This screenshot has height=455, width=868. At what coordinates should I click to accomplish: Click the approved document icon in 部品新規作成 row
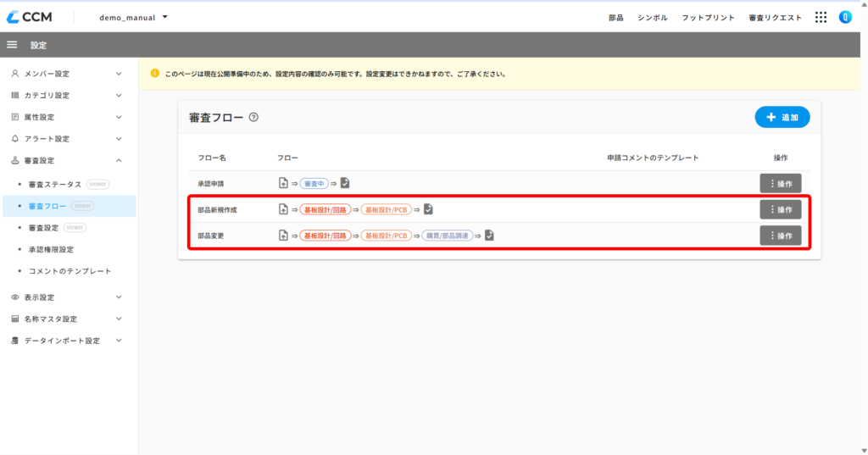(x=428, y=209)
